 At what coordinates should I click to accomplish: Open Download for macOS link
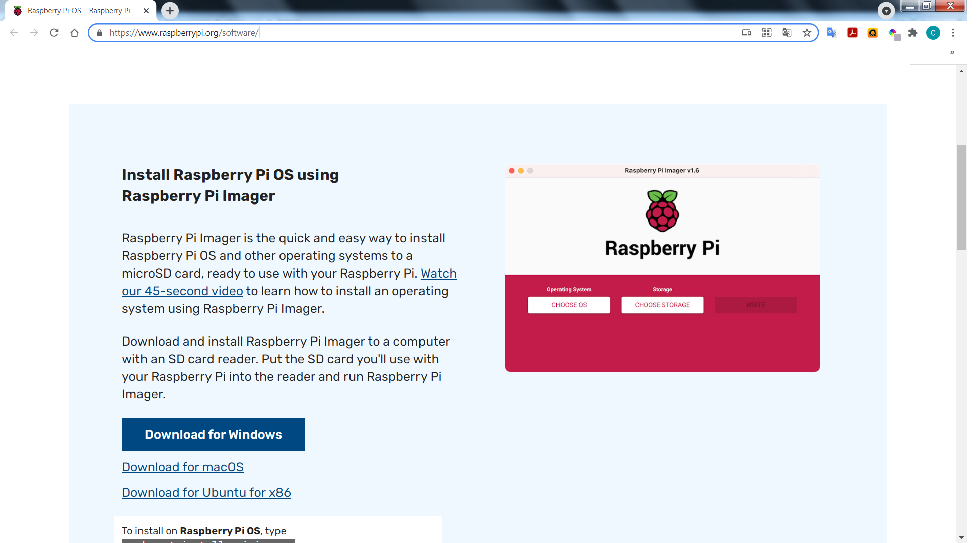pos(183,467)
